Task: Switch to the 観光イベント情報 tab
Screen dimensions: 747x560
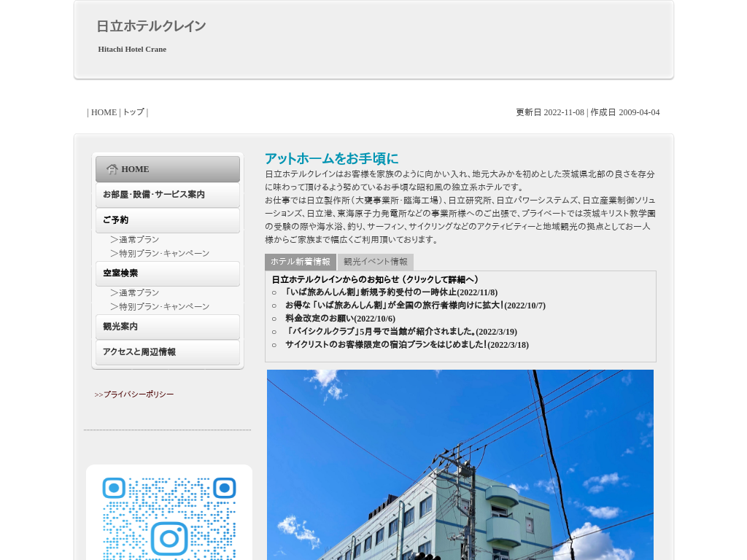Action: coord(376,262)
